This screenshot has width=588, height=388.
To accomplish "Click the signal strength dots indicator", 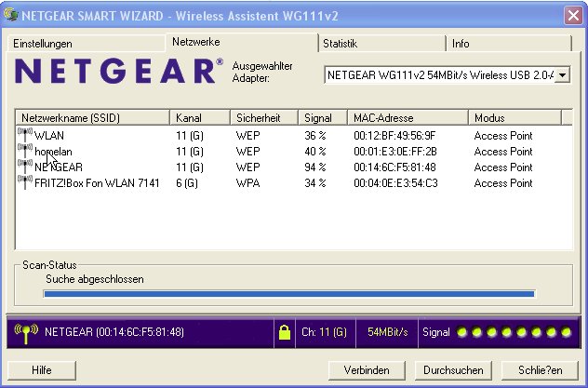I will coord(514,332).
